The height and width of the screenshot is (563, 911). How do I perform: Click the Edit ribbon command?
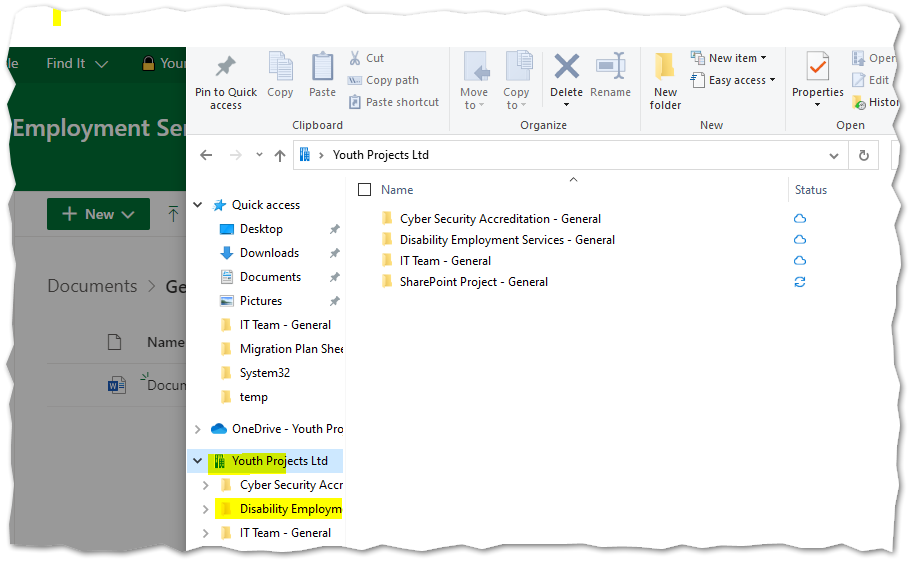click(871, 80)
